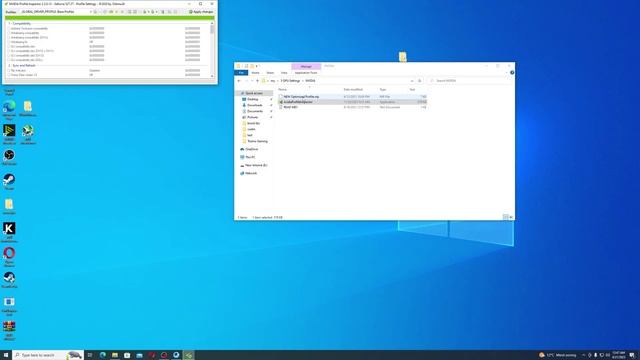The width and height of the screenshot is (640, 360).
Task: Open Downloads in the navigation pane
Action: (254, 105)
